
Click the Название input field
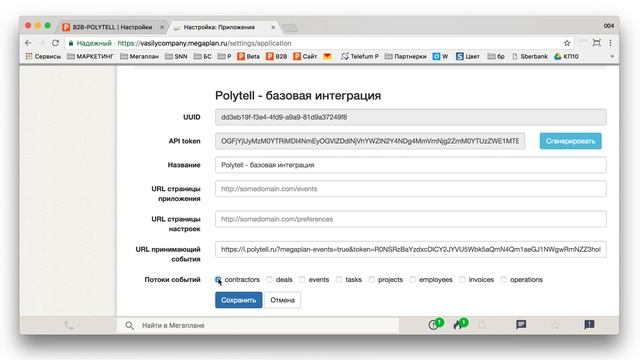[411, 165]
